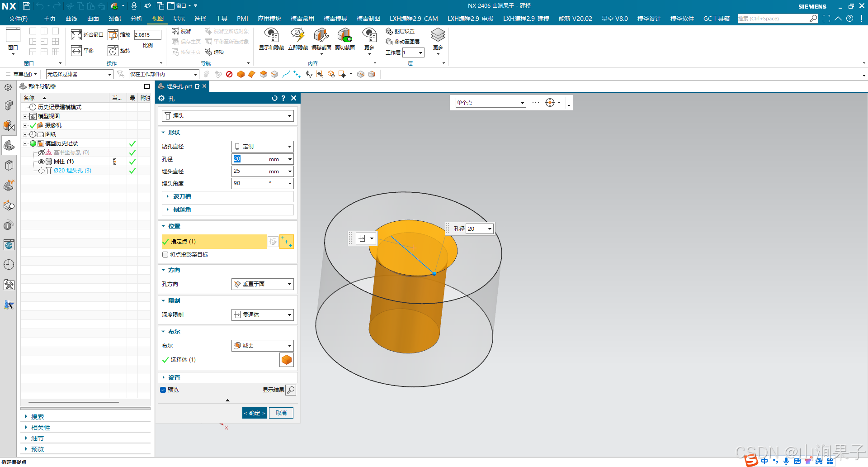Open the Edit Section tool
The image size is (868, 467).
point(321,35)
